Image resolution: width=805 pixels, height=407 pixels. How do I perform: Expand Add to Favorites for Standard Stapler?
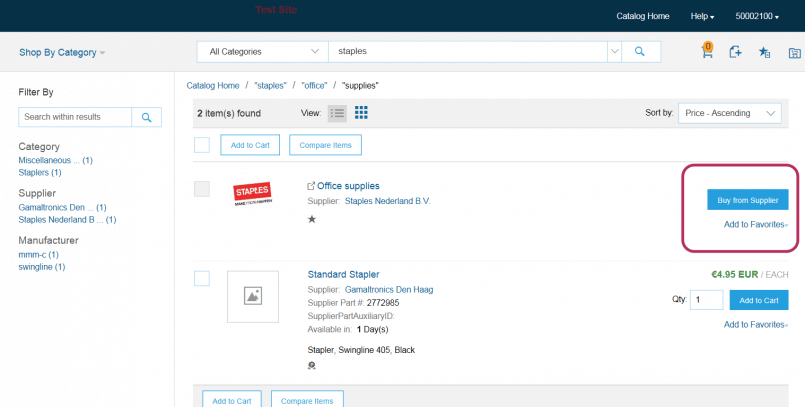click(x=756, y=324)
